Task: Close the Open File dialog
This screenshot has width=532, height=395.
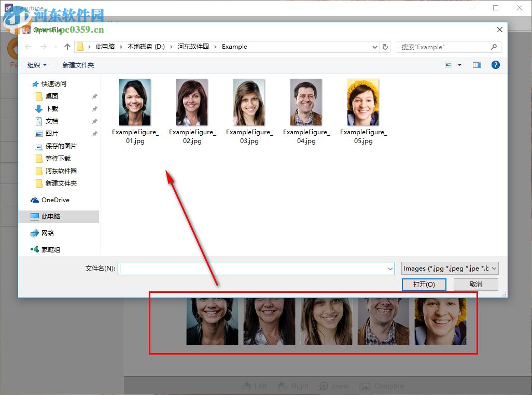Action: (x=499, y=30)
